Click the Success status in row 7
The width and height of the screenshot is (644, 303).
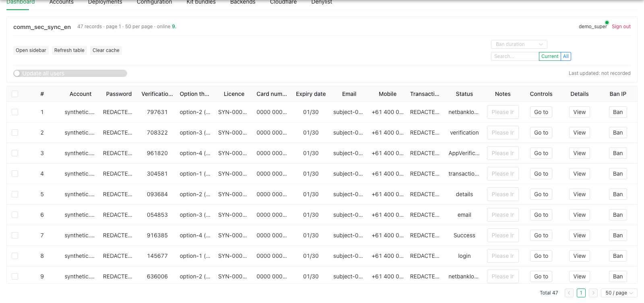pos(464,235)
